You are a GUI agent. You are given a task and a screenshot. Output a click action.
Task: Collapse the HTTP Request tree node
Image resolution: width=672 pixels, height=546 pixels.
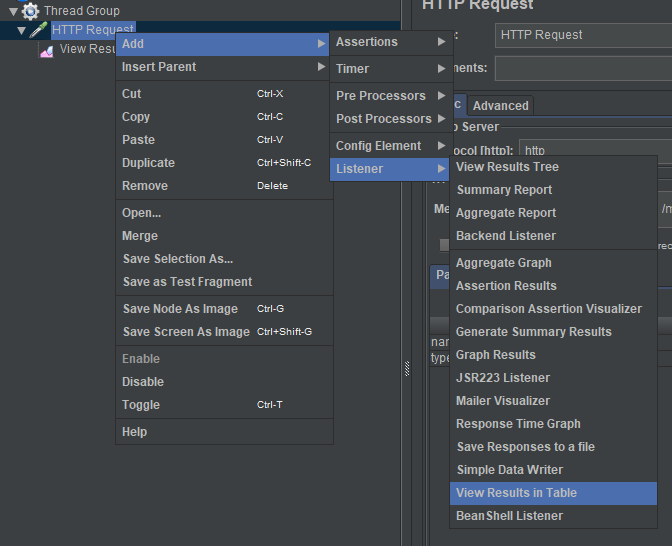[21, 30]
